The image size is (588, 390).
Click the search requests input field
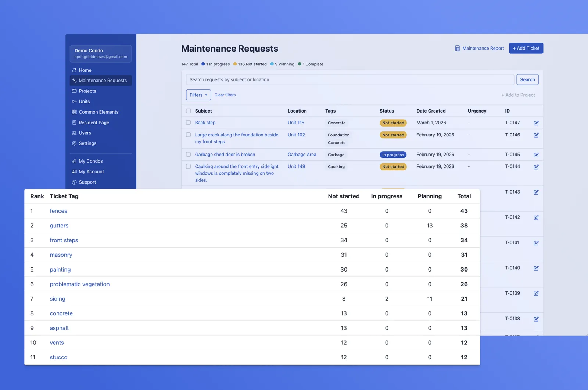click(350, 79)
